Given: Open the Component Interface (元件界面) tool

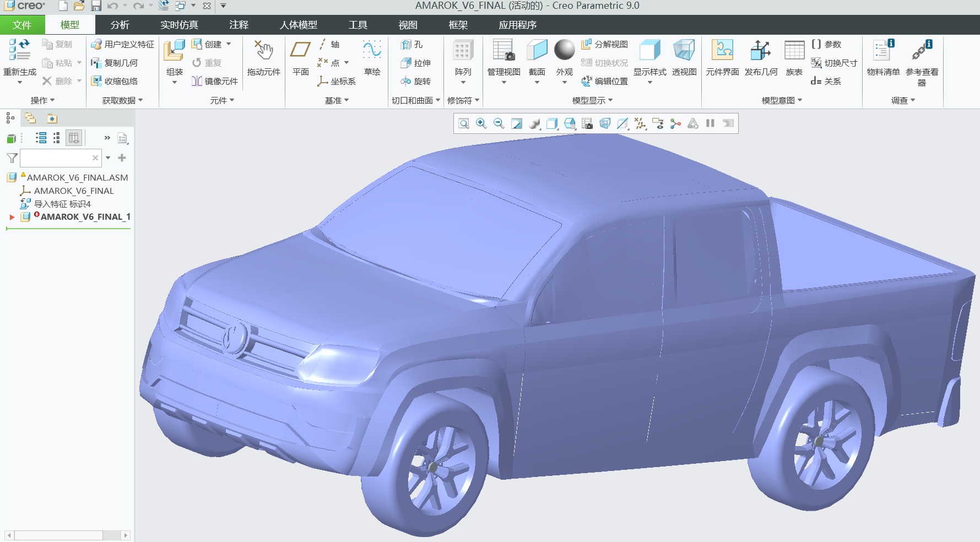Looking at the screenshot, I should pyautogui.click(x=723, y=58).
